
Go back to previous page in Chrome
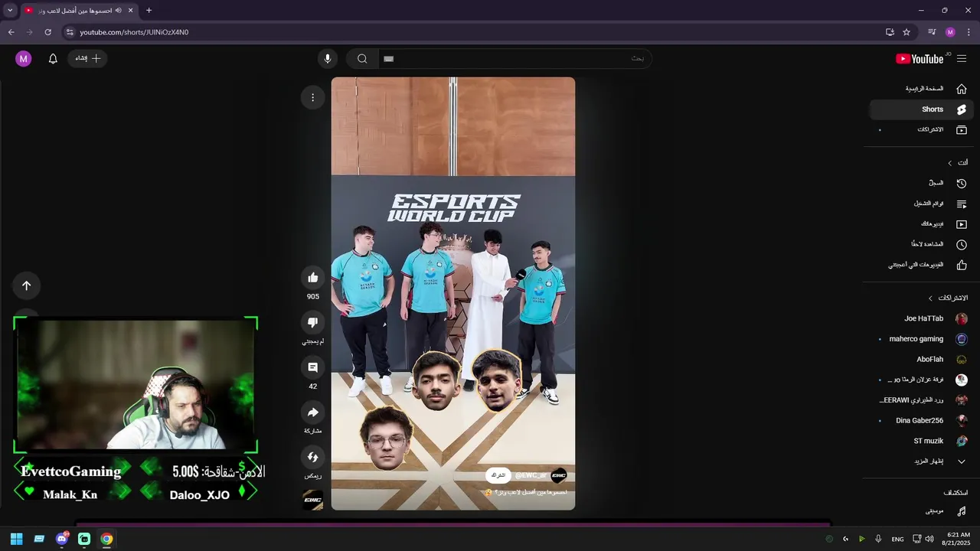point(11,32)
